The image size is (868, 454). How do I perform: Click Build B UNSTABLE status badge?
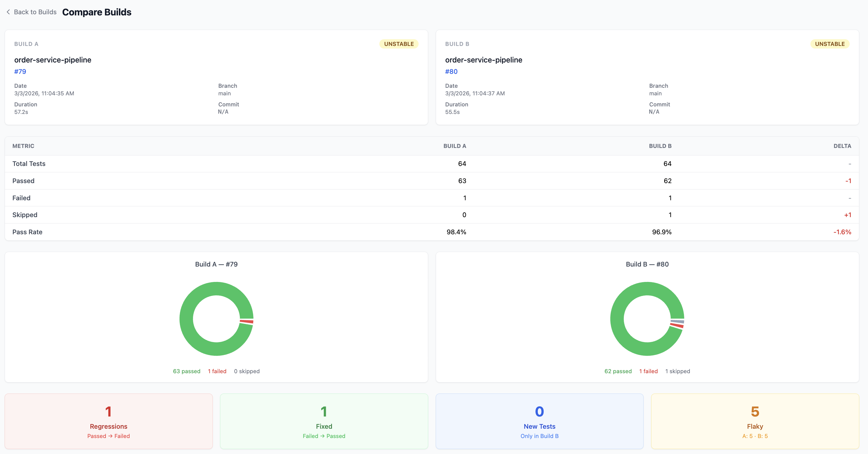click(830, 44)
